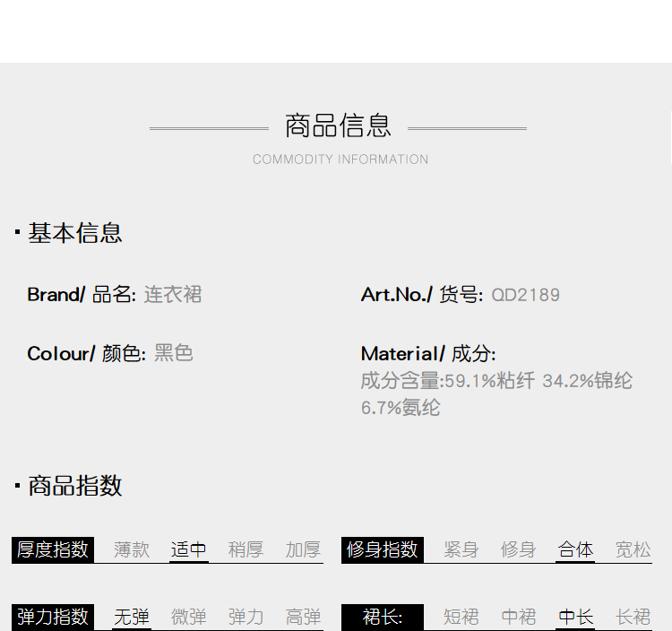Click the Material/ 成分 label
672x631 pixels.
click(x=428, y=354)
